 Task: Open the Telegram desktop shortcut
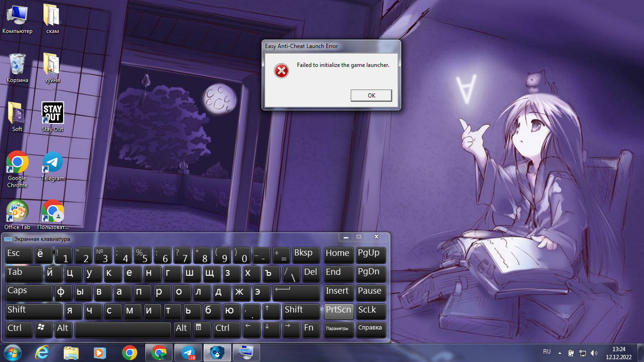[52, 163]
